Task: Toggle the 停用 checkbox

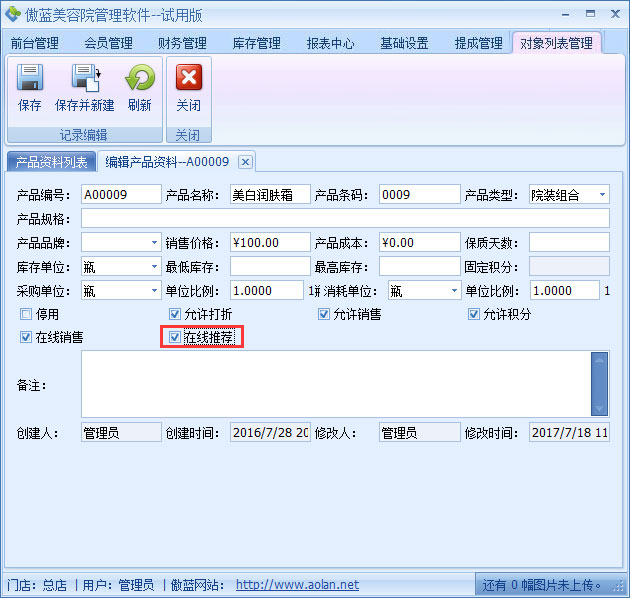Action: 26,314
